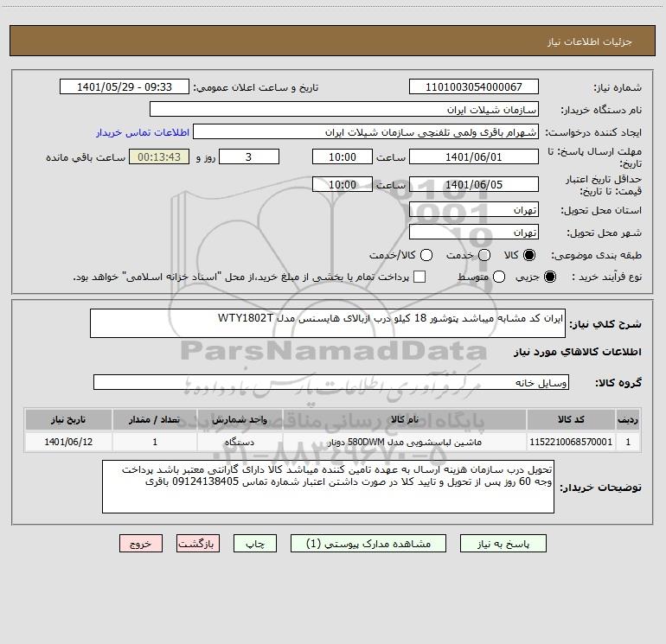
Task: Select the متوسط purchase type radio
Action: coord(499,277)
